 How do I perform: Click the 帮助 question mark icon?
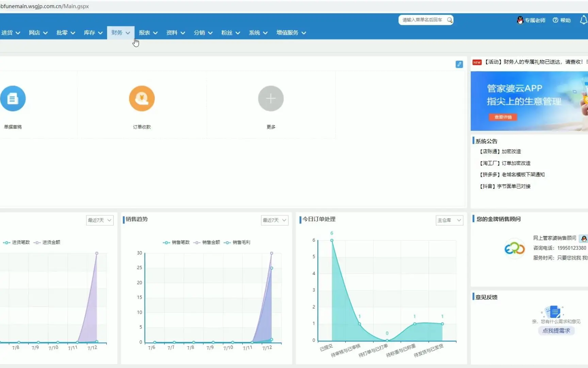(555, 20)
